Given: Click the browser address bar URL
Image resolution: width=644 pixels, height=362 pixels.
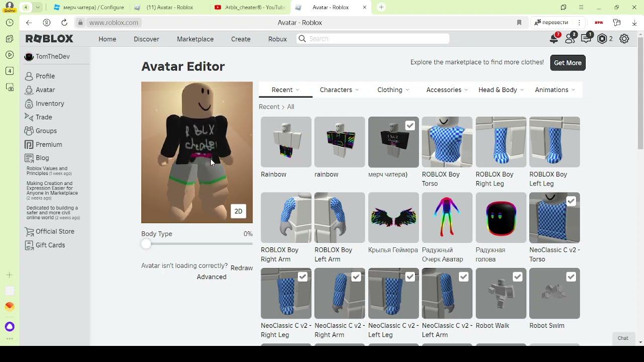Looking at the screenshot, I should [x=114, y=23].
